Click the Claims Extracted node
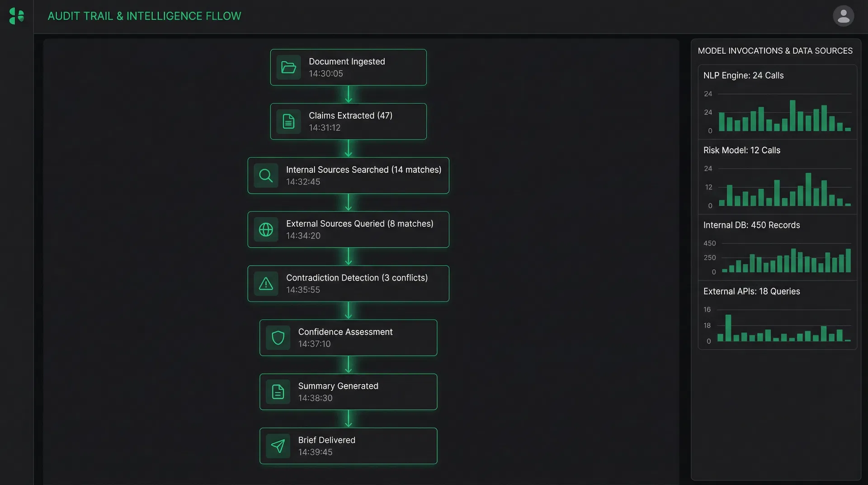This screenshot has height=485, width=868. [x=348, y=121]
